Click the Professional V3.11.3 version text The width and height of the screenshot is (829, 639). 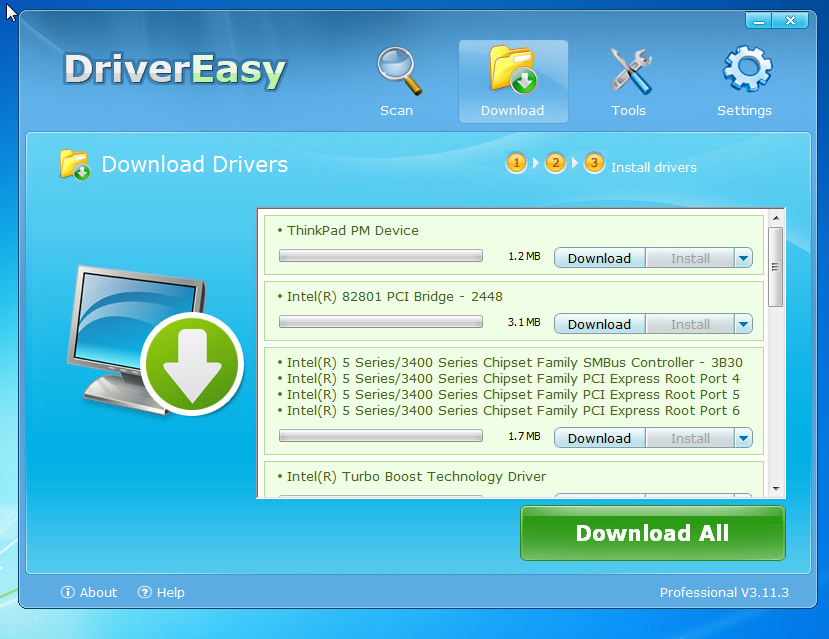pos(724,592)
